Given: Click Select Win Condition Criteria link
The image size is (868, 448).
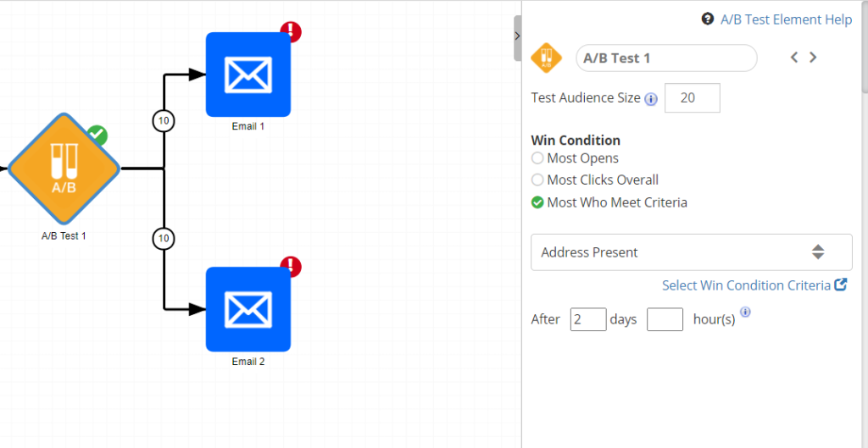Looking at the screenshot, I should click(746, 285).
